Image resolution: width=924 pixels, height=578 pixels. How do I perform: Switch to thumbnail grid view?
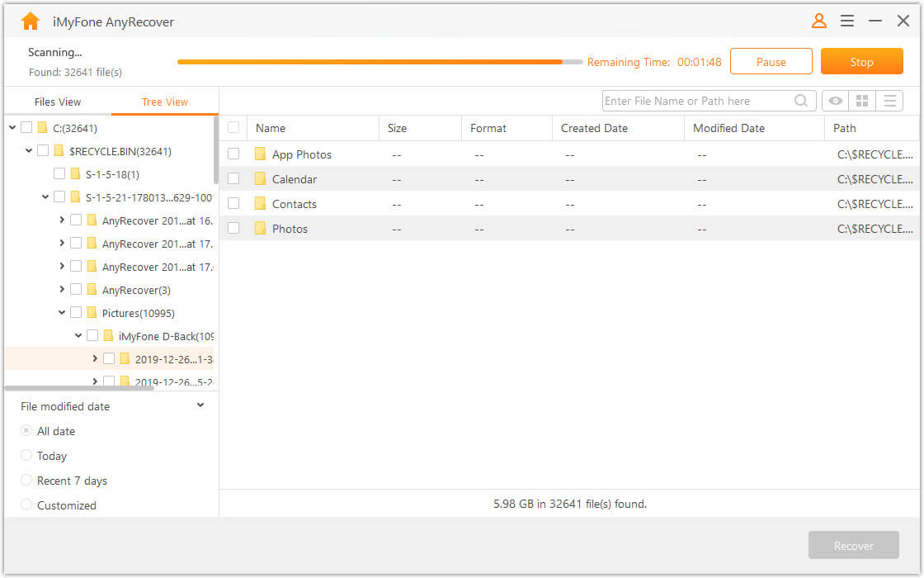[862, 100]
